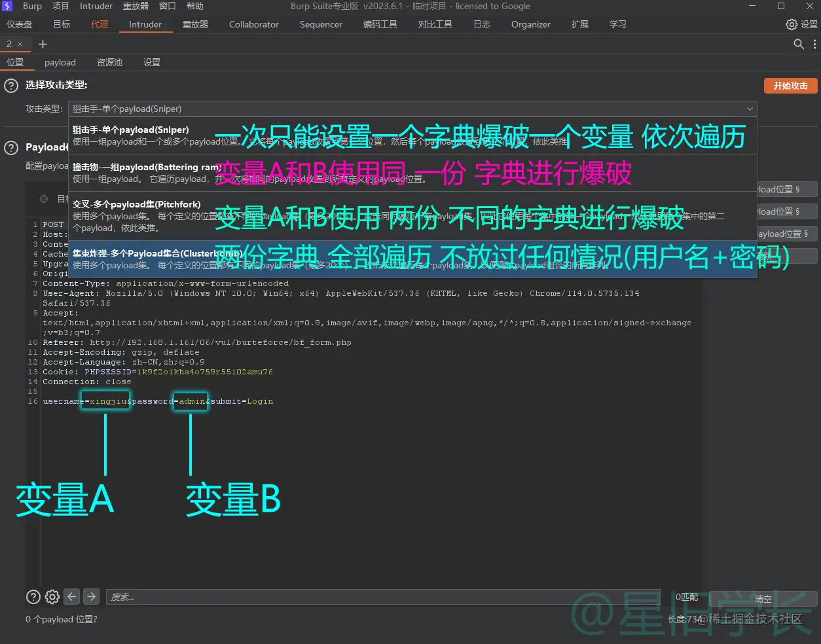This screenshot has height=644, width=821.
Task: Switch to the 扩展 tab
Action: tap(580, 24)
